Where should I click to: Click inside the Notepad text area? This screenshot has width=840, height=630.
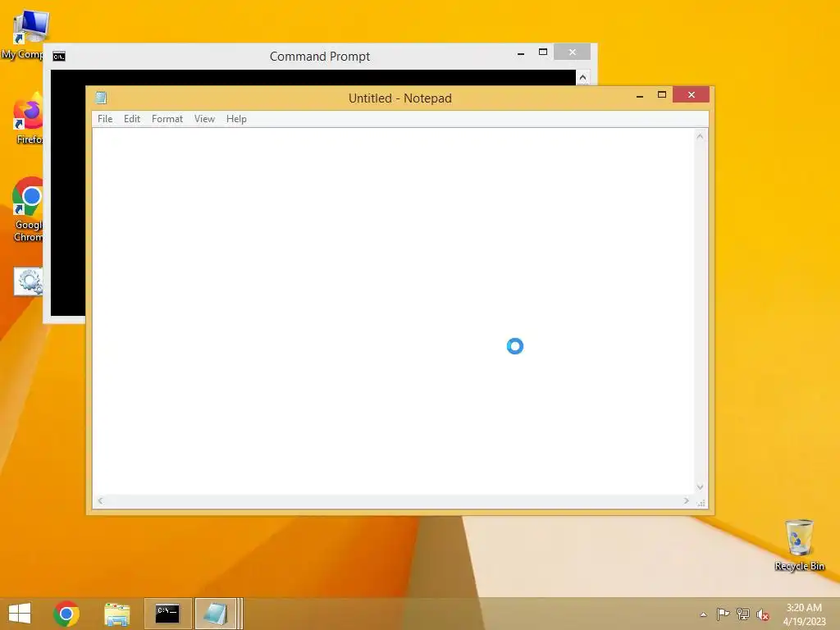tap(393, 311)
